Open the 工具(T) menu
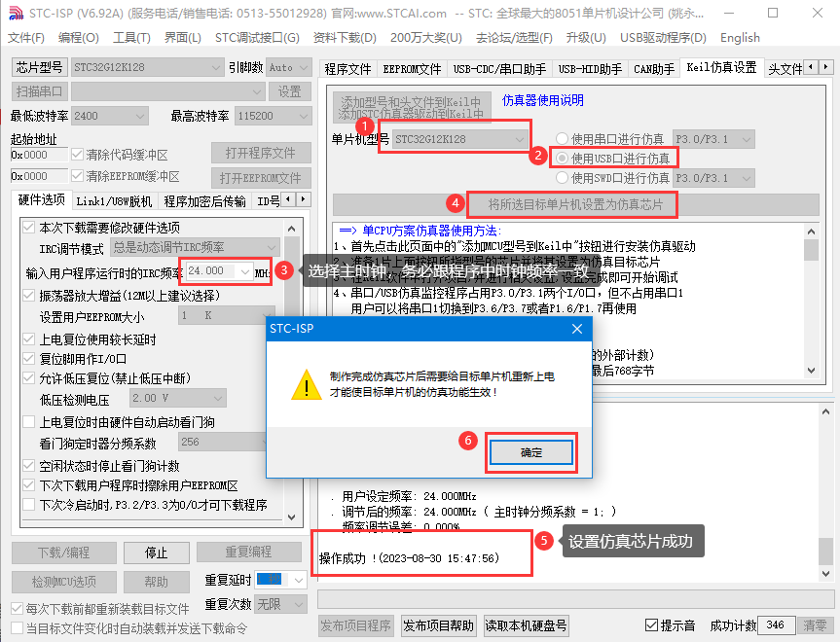This screenshot has height=642, width=840. coord(131,38)
